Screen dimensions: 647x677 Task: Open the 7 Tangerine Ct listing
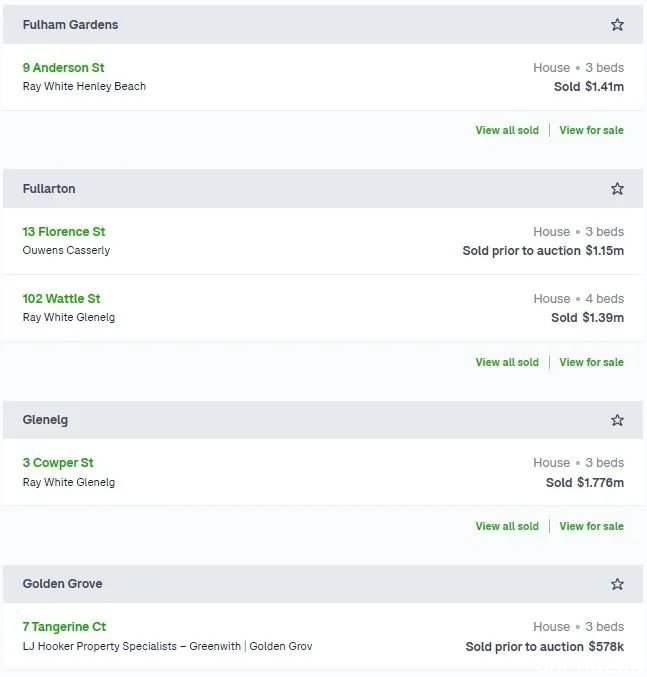click(64, 627)
